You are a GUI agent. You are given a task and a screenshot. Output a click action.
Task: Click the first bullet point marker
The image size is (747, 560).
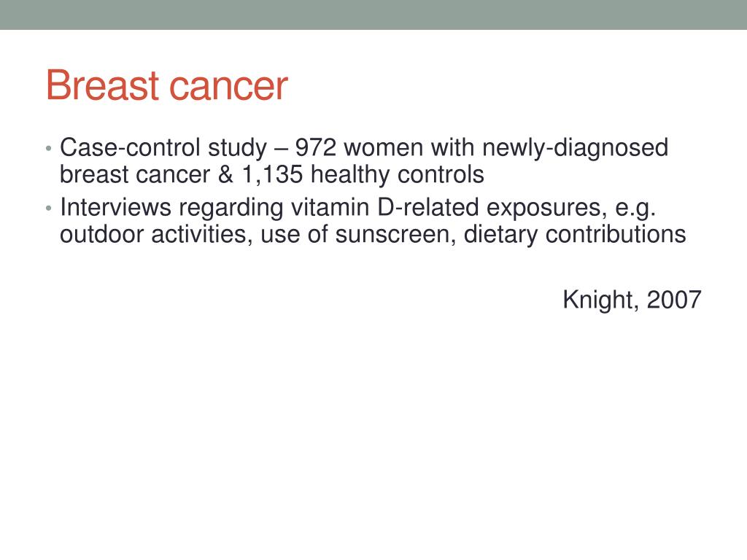(48, 149)
